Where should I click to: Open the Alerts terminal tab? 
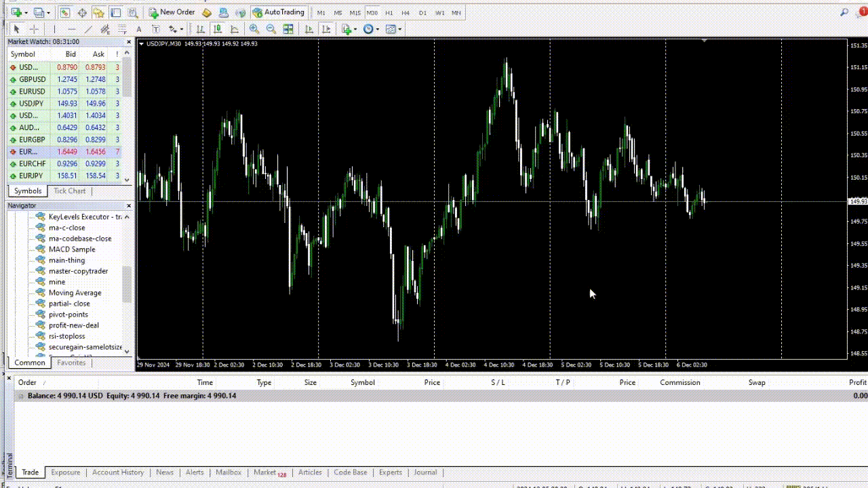tap(195, 472)
